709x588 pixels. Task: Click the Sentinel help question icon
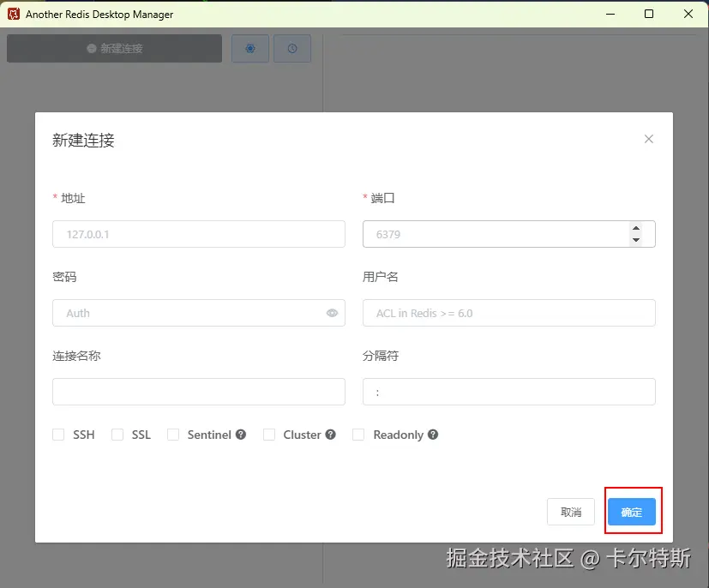point(241,435)
